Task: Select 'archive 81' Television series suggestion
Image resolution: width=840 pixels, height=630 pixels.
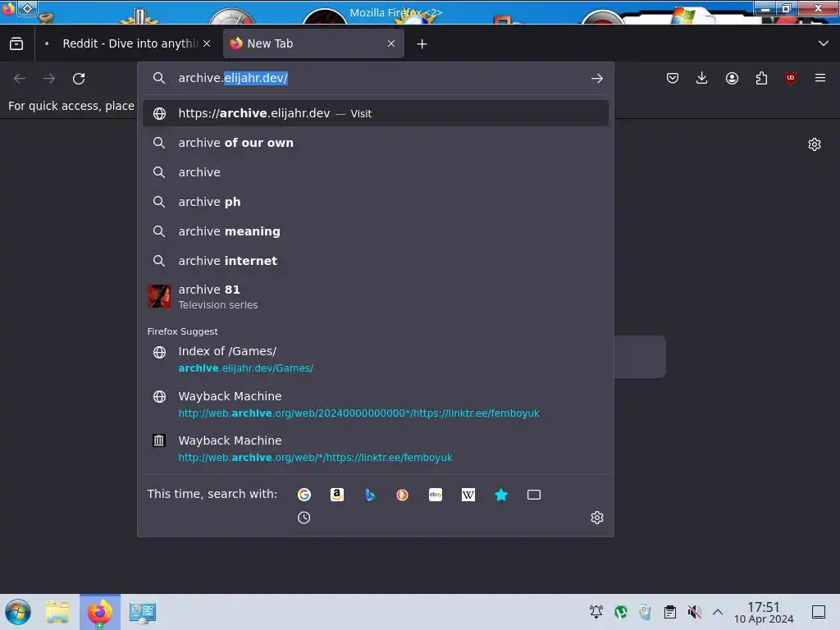Action: [375, 296]
